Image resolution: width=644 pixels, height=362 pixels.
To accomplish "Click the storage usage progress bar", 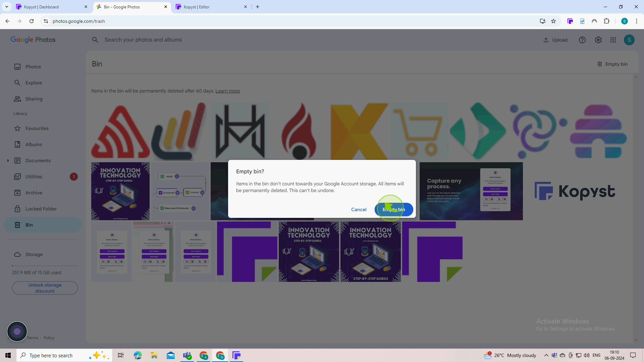I will (45, 266).
